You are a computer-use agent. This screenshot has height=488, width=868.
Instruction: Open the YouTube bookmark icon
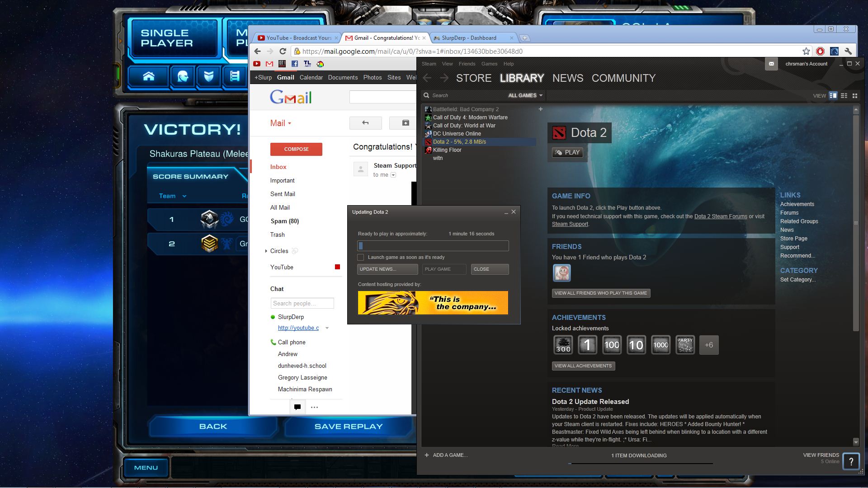257,64
